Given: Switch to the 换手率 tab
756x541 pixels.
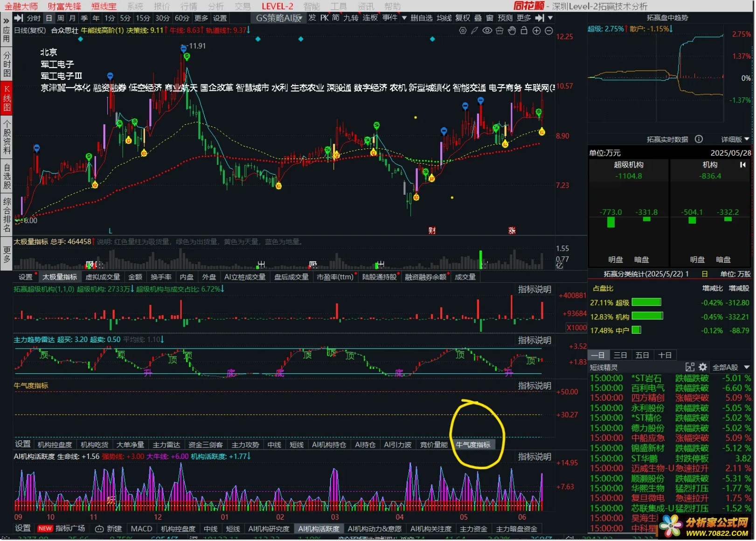Looking at the screenshot, I should (x=161, y=277).
